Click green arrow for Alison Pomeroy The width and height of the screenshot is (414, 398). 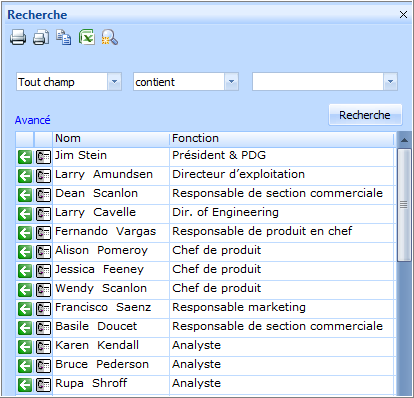pos(25,252)
